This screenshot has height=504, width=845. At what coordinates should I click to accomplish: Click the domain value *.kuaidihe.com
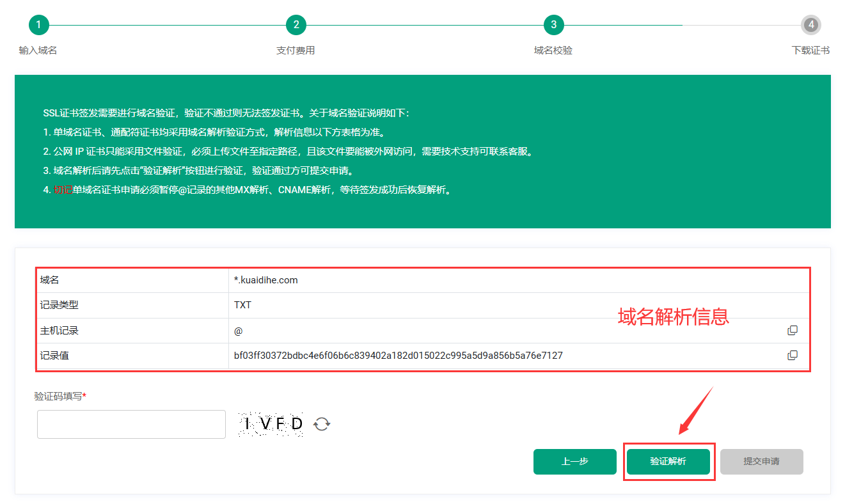click(x=266, y=280)
